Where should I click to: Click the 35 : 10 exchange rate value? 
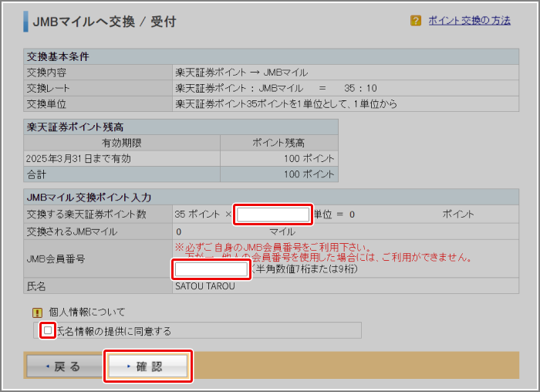pyautogui.click(x=360, y=88)
